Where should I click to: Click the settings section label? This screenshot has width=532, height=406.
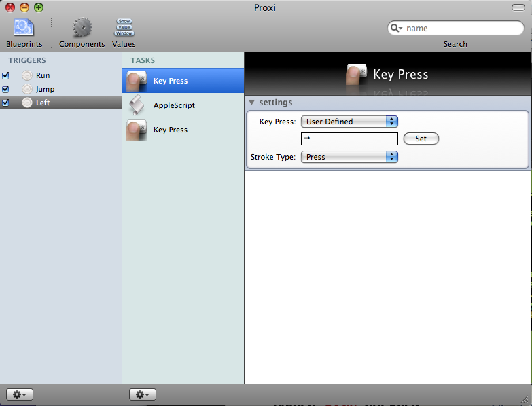tap(275, 103)
